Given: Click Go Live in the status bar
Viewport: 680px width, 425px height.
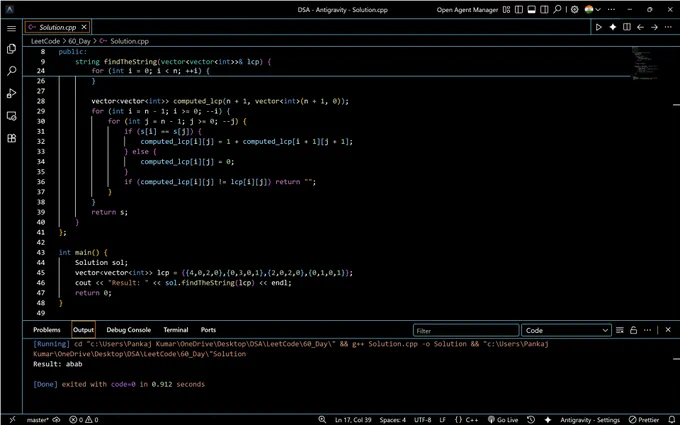Looking at the screenshot, I should click(503, 420).
